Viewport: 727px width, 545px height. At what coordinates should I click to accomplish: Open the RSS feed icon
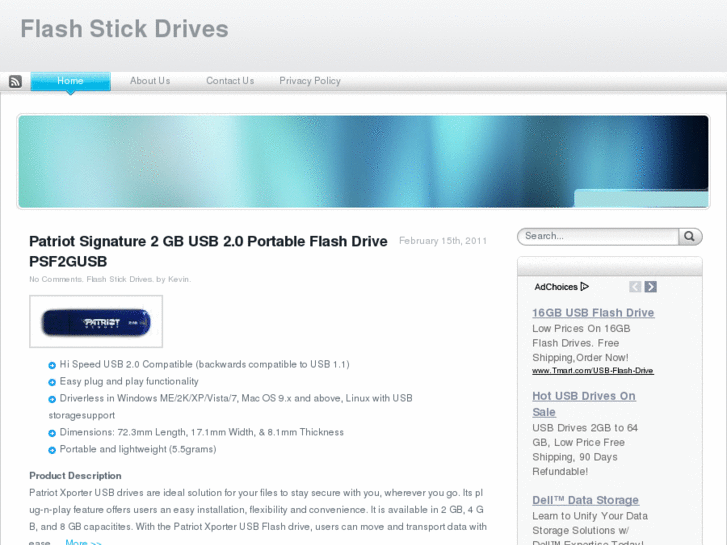point(15,82)
